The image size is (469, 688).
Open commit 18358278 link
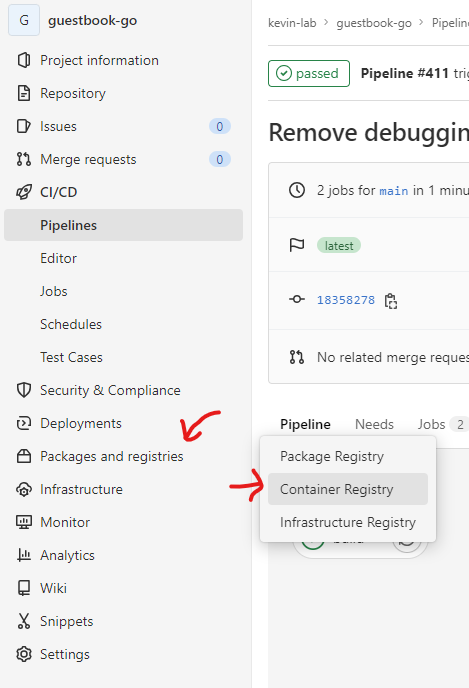coord(346,300)
